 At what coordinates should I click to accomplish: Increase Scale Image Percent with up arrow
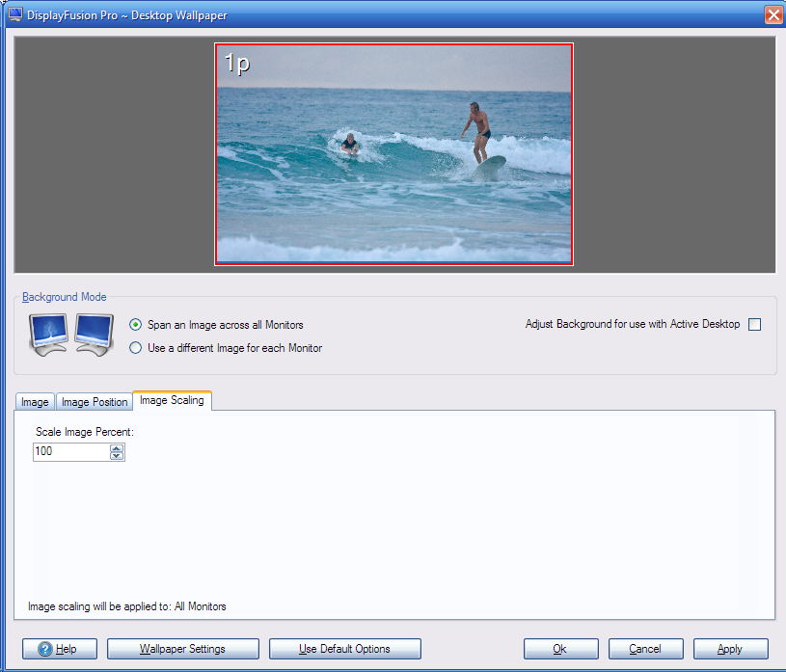tap(117, 447)
